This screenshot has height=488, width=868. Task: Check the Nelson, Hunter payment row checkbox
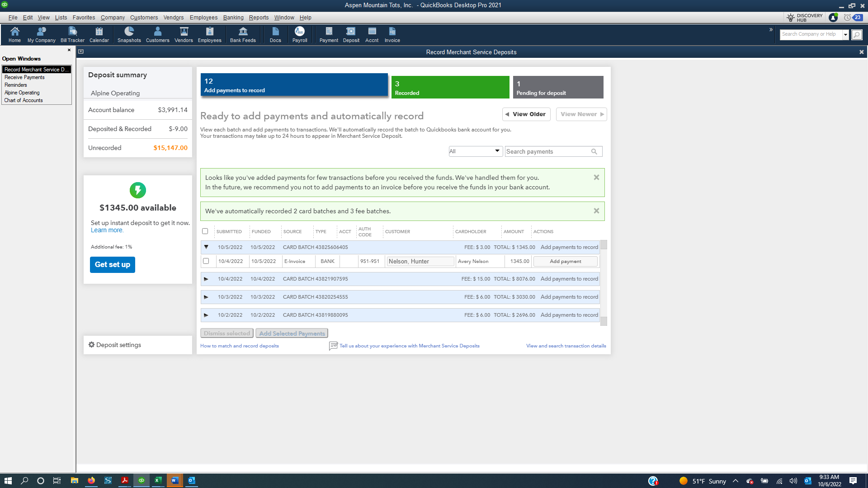tap(207, 261)
